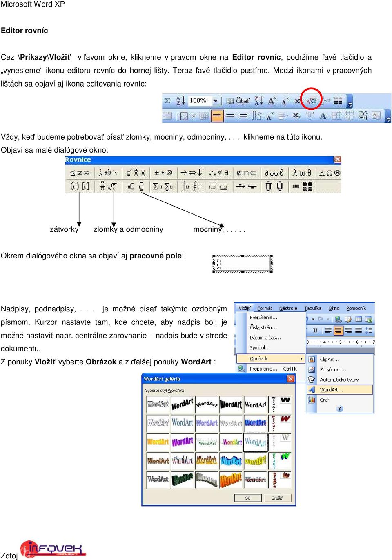The width and height of the screenshot is (392, 560).
Task: Click the infovek logo
Action: (53, 549)
